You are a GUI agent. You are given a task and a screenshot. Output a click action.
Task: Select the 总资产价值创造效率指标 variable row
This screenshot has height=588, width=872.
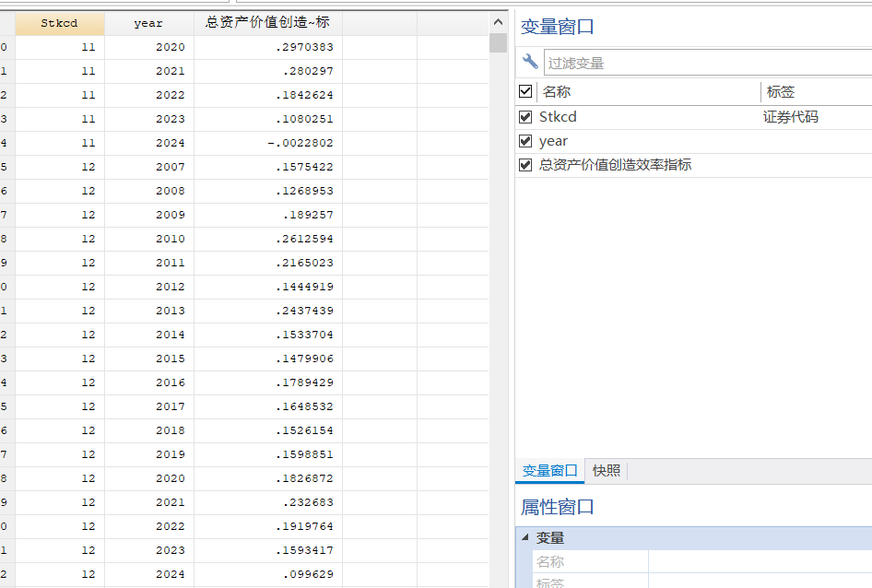click(693, 165)
